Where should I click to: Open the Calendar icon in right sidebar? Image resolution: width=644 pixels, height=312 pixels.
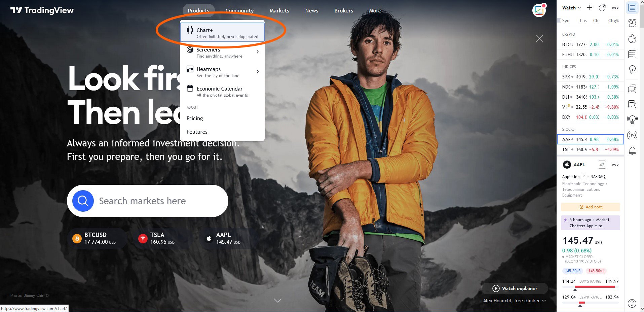(x=632, y=54)
